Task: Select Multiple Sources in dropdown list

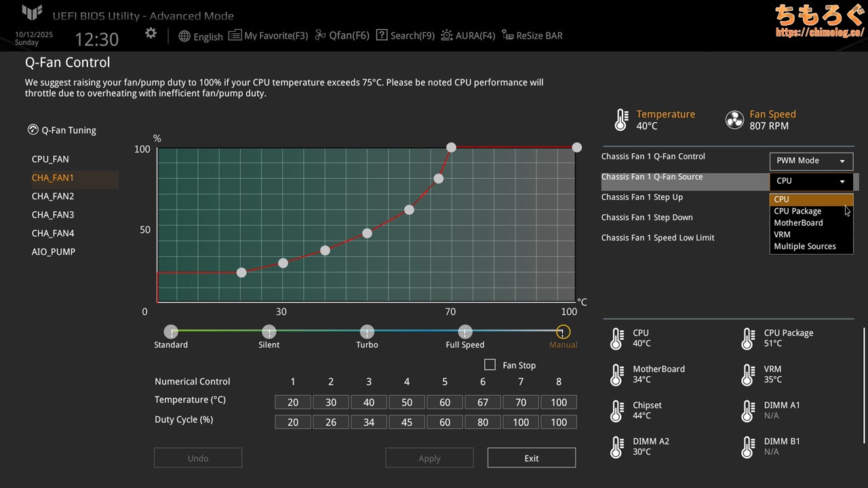Action: pyautogui.click(x=804, y=246)
